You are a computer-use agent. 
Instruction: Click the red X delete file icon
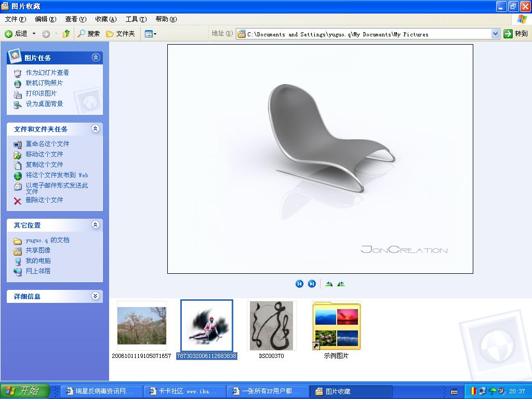click(x=18, y=201)
